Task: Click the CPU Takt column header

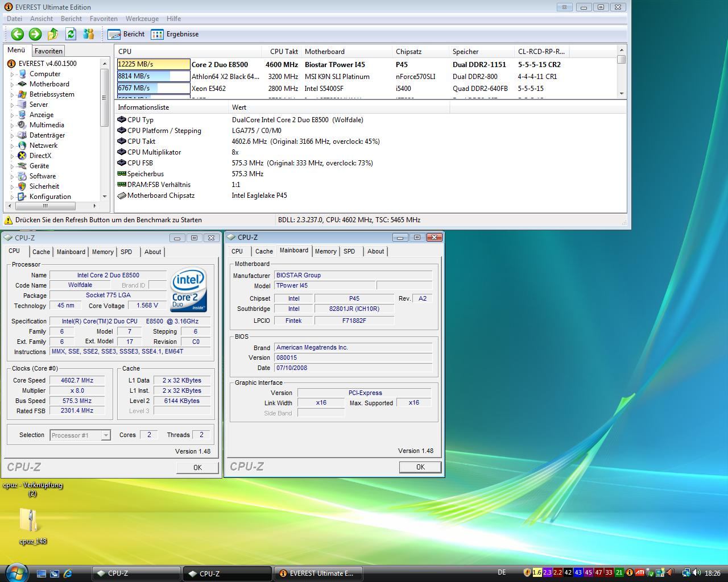Action: coord(282,51)
